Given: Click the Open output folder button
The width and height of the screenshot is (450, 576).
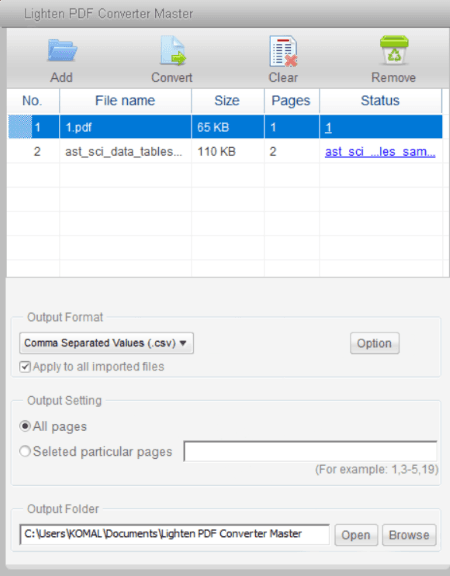Looking at the screenshot, I should pos(356,535).
